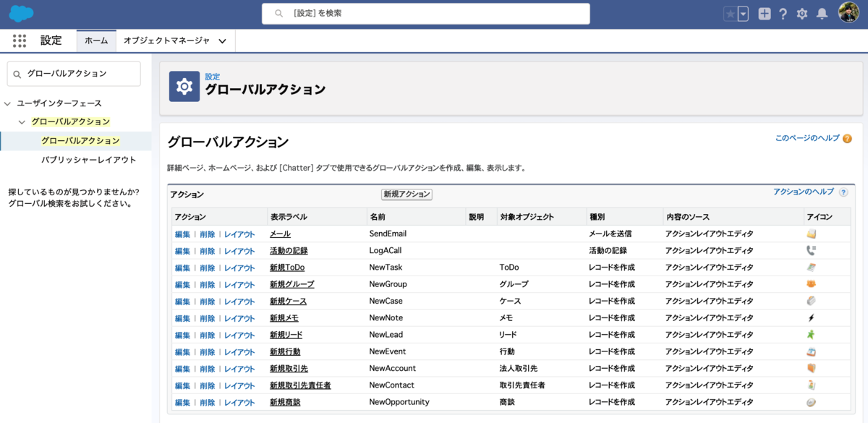
Task: Click the 設定を検索 search field
Action: pyautogui.click(x=427, y=13)
